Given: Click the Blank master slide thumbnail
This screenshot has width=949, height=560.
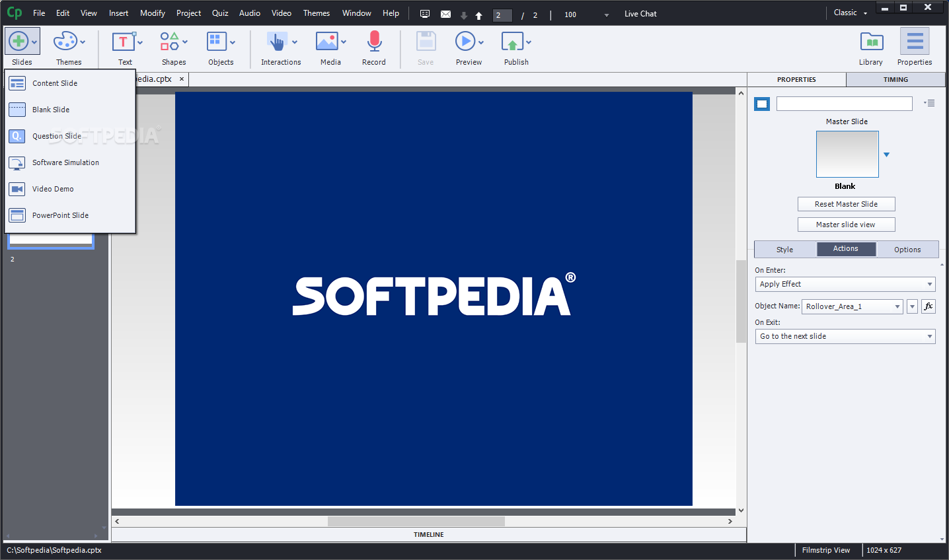Looking at the screenshot, I should tap(847, 154).
